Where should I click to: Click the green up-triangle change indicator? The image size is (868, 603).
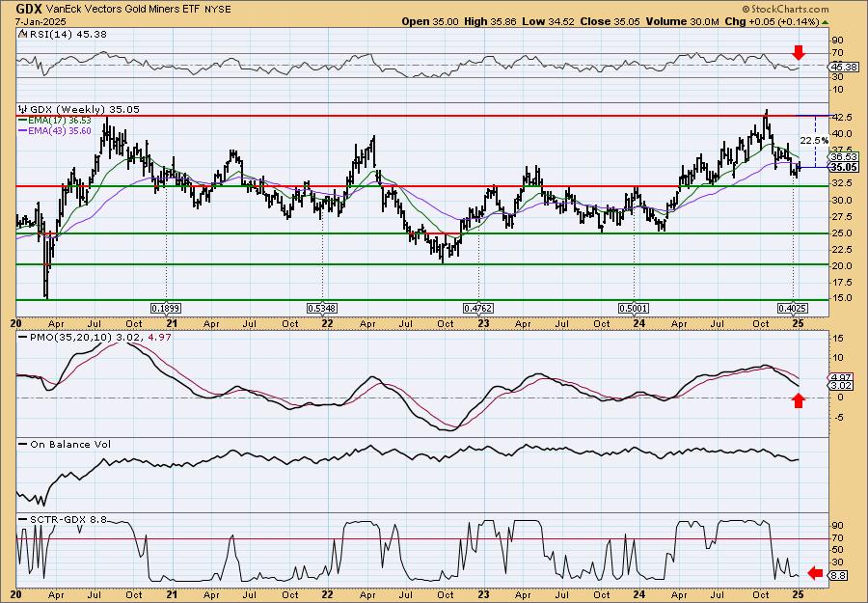(825, 22)
